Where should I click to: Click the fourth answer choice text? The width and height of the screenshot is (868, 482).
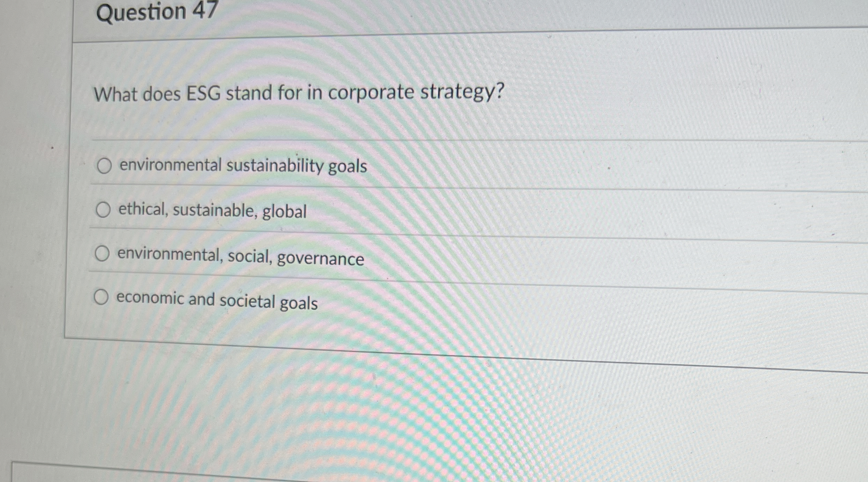(216, 300)
